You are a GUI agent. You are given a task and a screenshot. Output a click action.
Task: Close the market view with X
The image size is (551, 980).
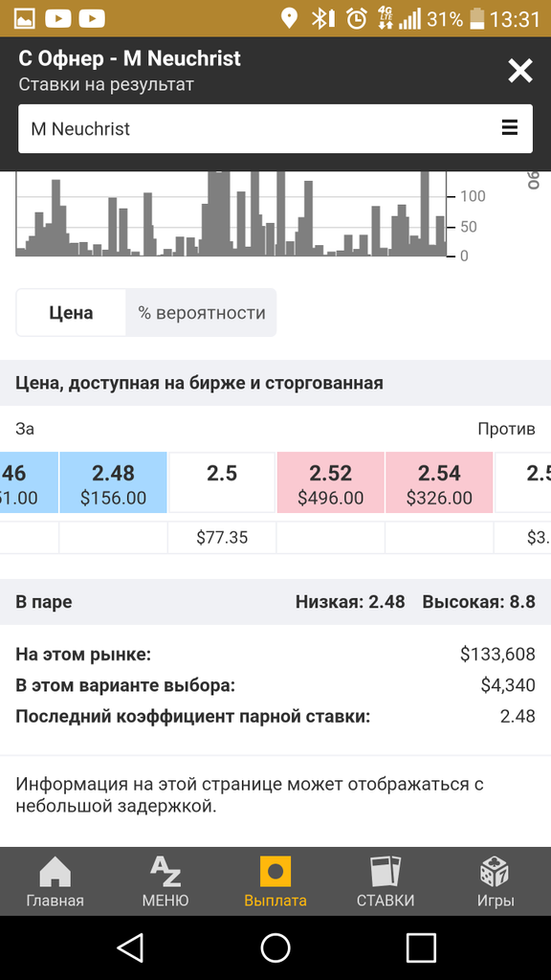[519, 71]
